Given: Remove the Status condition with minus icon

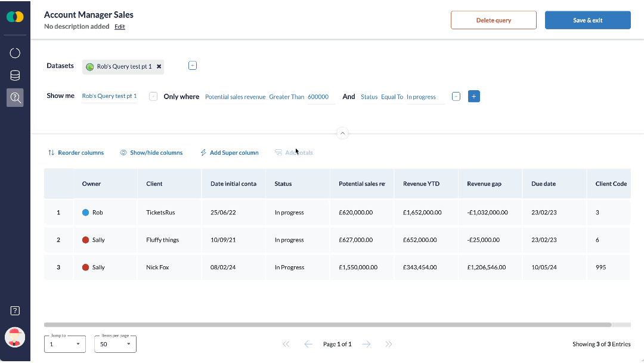Looking at the screenshot, I should click(x=456, y=96).
